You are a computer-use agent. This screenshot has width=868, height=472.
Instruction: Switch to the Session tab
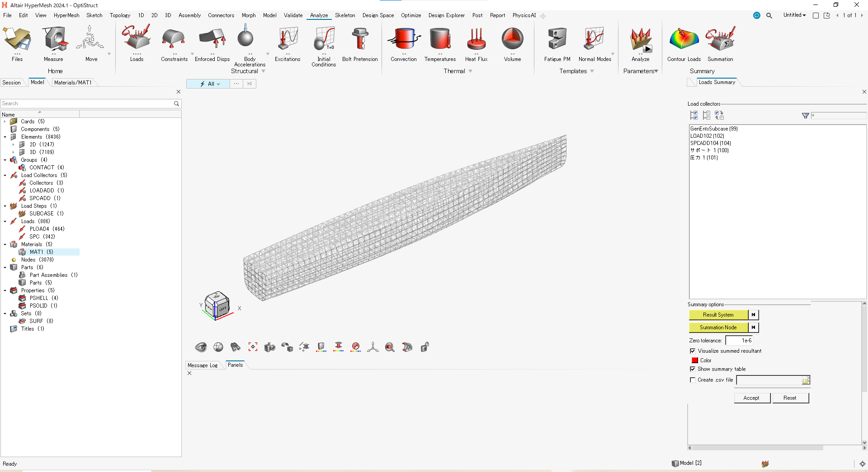[x=11, y=83]
